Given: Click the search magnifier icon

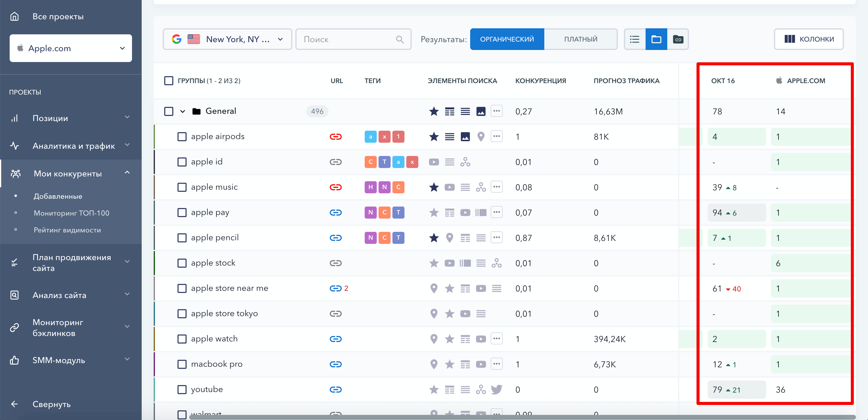Looking at the screenshot, I should pyautogui.click(x=400, y=39).
